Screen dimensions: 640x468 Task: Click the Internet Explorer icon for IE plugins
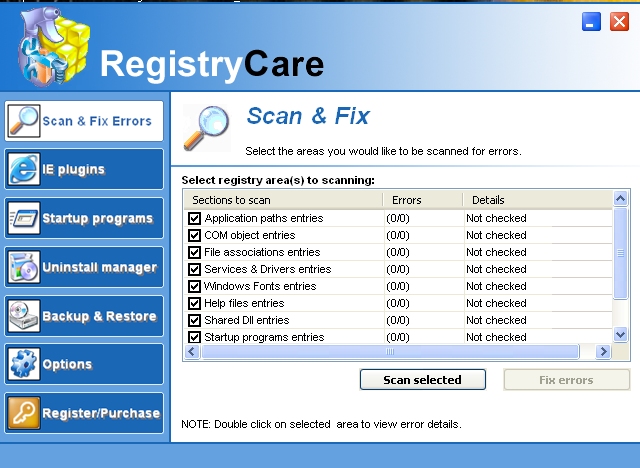pyautogui.click(x=24, y=169)
